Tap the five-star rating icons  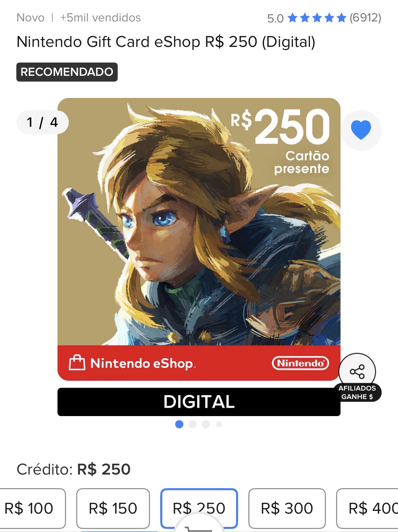[x=317, y=18]
